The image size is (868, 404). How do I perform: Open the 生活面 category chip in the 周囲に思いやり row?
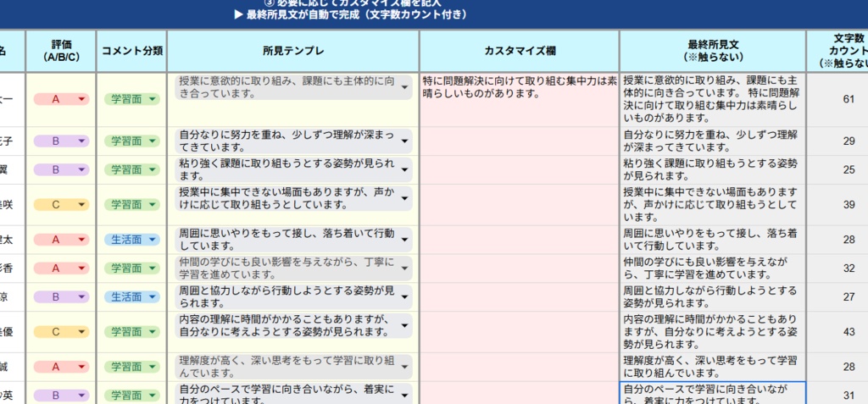(131, 240)
